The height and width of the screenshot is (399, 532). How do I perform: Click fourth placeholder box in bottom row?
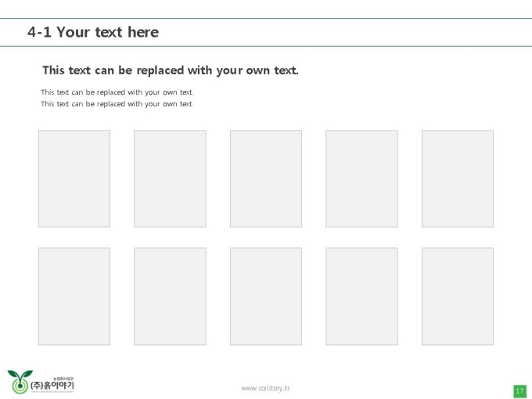[361, 297]
